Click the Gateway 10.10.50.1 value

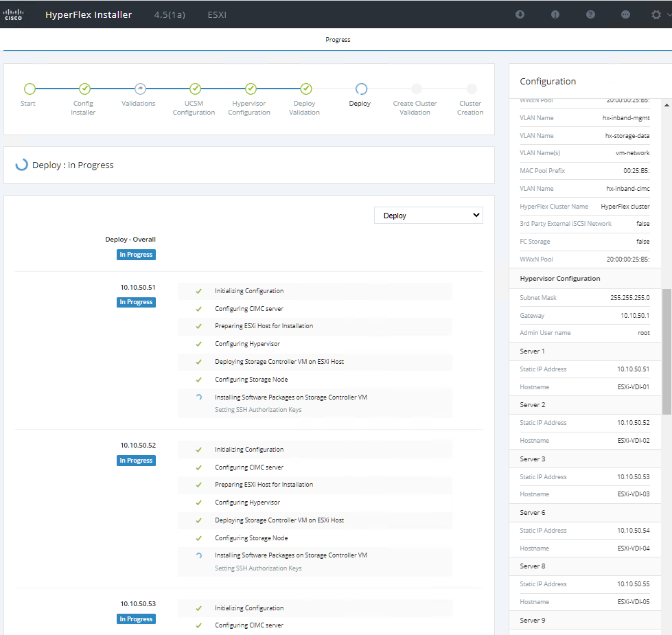[635, 316]
